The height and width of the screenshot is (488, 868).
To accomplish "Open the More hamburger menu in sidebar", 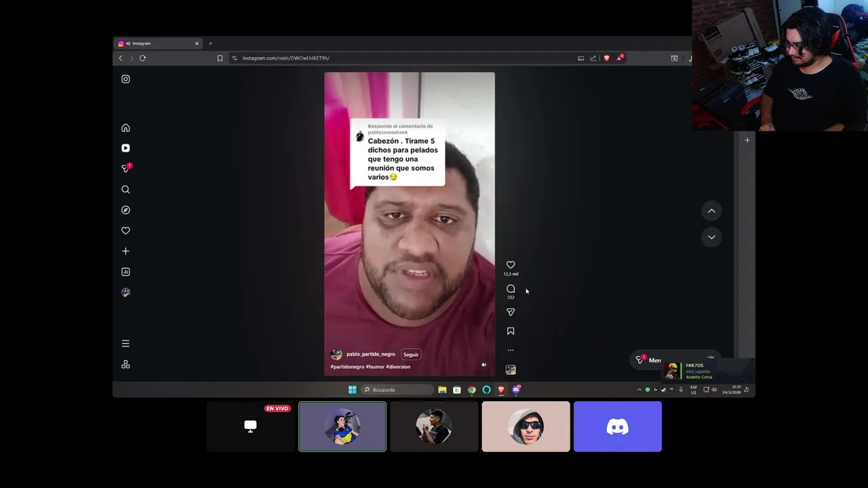I will 125,344.
